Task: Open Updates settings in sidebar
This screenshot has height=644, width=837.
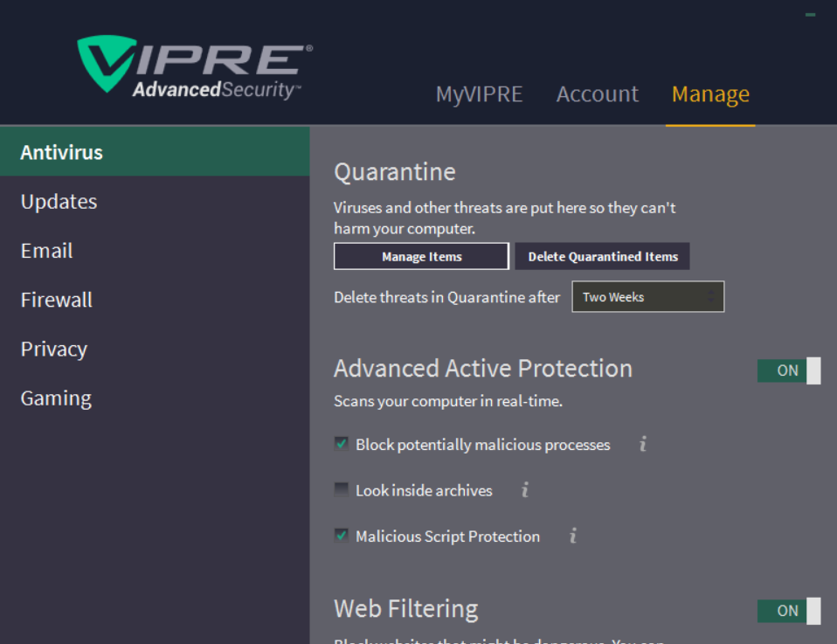Action: pos(155,201)
